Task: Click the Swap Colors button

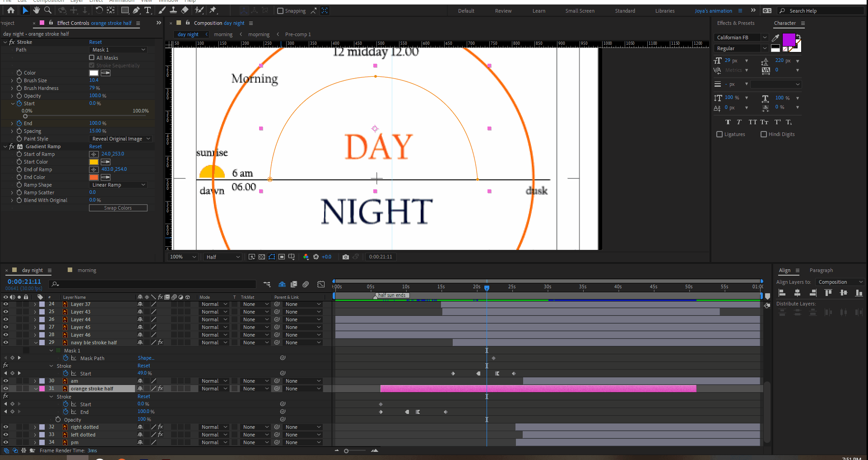Action: click(118, 208)
